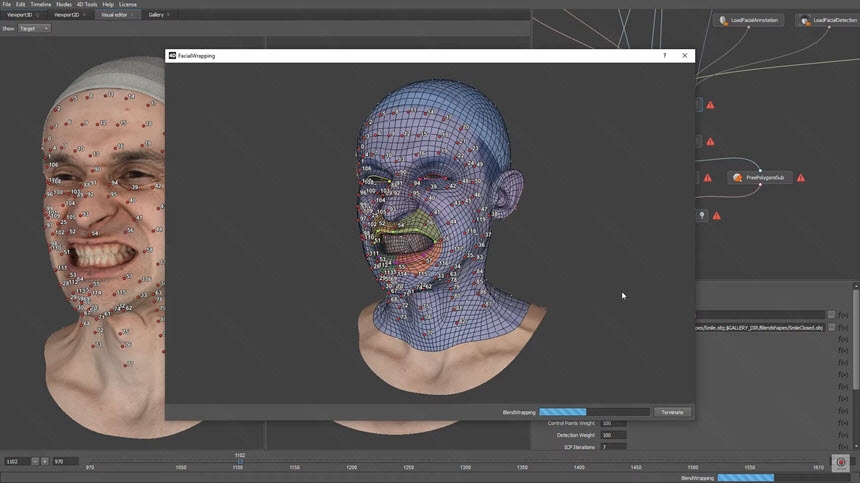The width and height of the screenshot is (860, 483).
Task: Click f(x) button beside Smile.obj path field
Action: click(843, 328)
